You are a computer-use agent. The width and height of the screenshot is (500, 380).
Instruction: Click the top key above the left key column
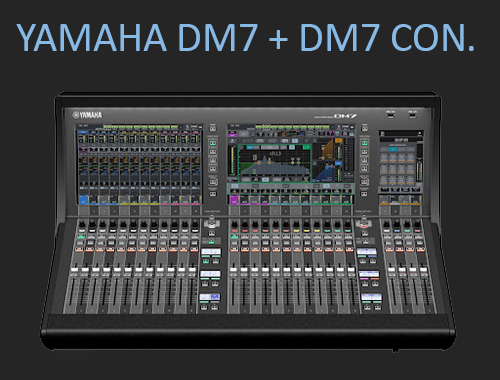[213, 128]
